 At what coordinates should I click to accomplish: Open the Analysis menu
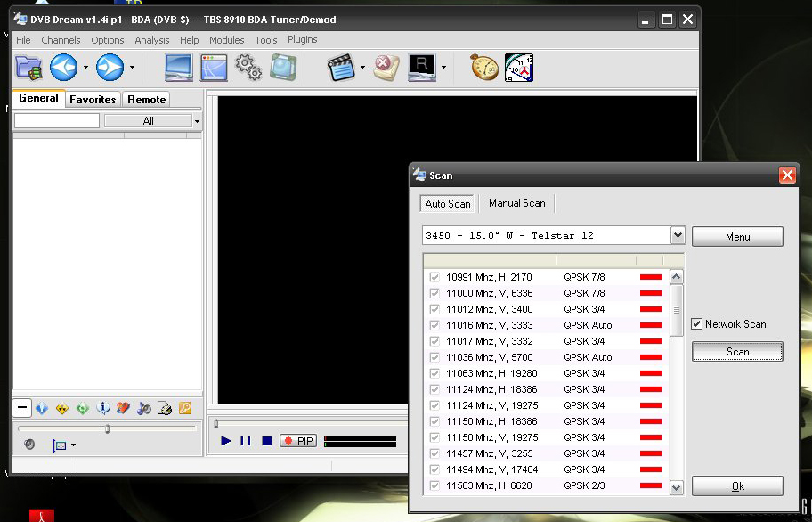pyautogui.click(x=151, y=40)
